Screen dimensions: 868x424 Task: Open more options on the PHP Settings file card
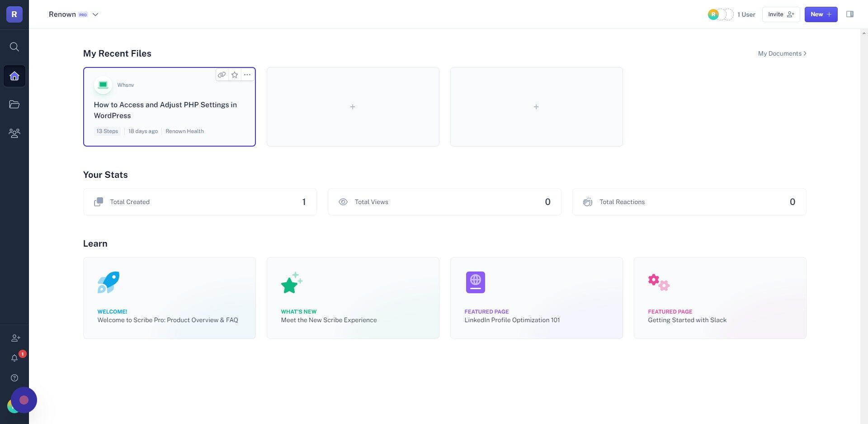pos(247,75)
